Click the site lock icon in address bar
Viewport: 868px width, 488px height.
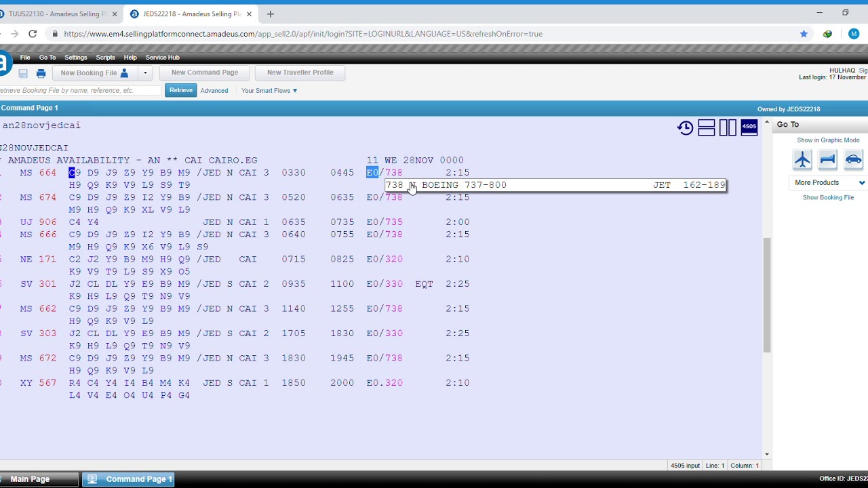(55, 34)
